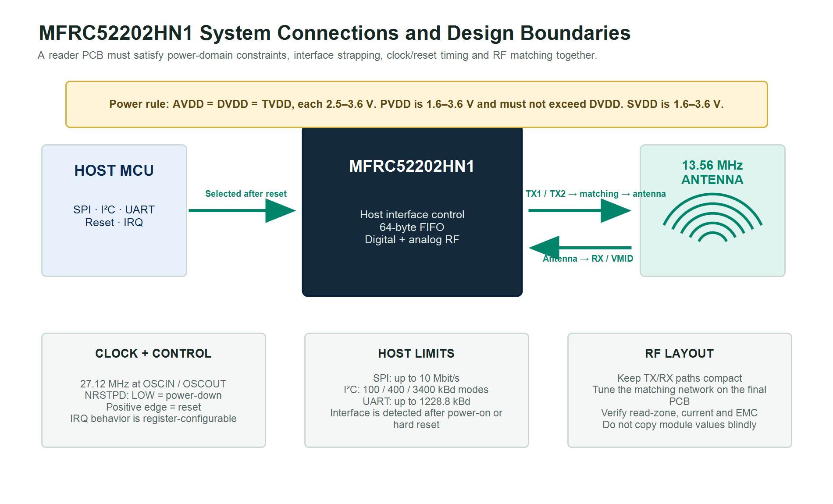This screenshot has height=504, width=833.
Task: Click the '64-byte FIFO' line
Action: pyautogui.click(x=412, y=227)
